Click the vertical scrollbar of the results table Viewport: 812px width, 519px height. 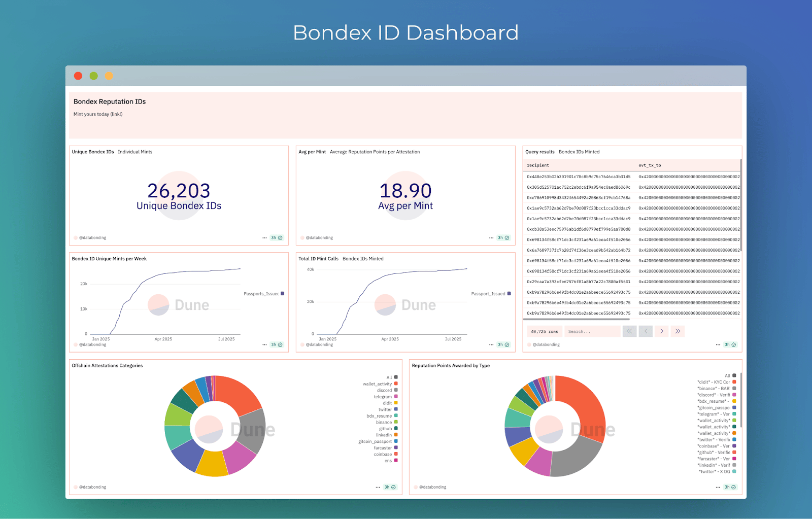pos(741,205)
